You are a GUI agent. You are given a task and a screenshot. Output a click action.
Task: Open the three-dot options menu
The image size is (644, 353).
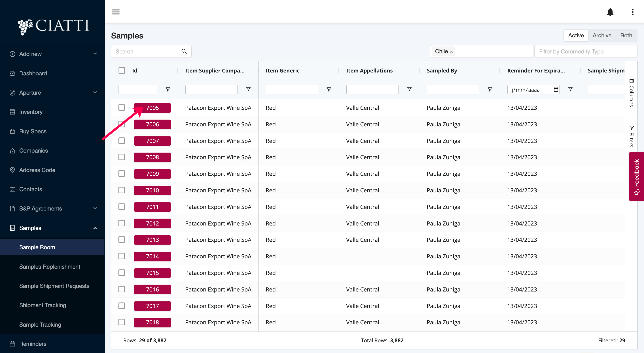pyautogui.click(x=633, y=12)
